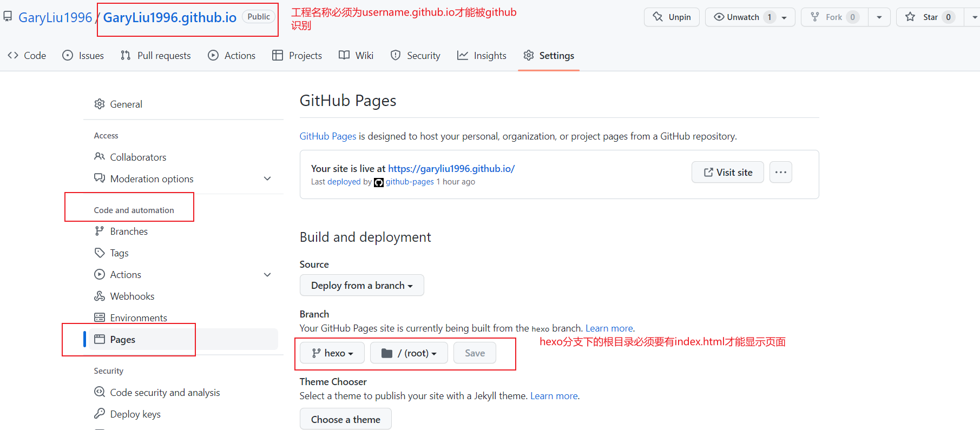
Task: Click the Save button for branch settings
Action: coord(475,353)
